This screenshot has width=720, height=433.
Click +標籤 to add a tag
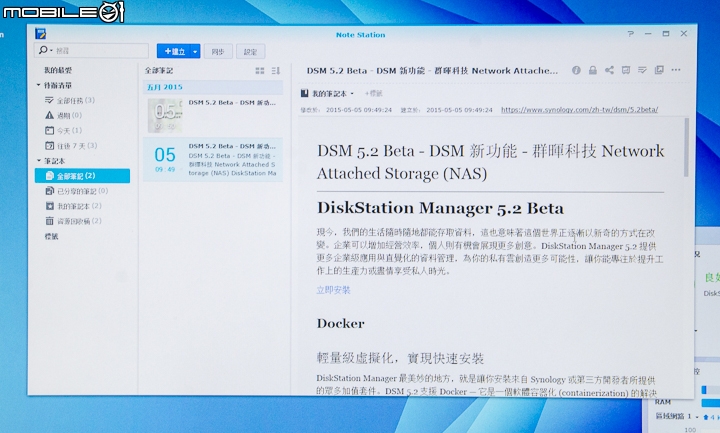point(373,93)
